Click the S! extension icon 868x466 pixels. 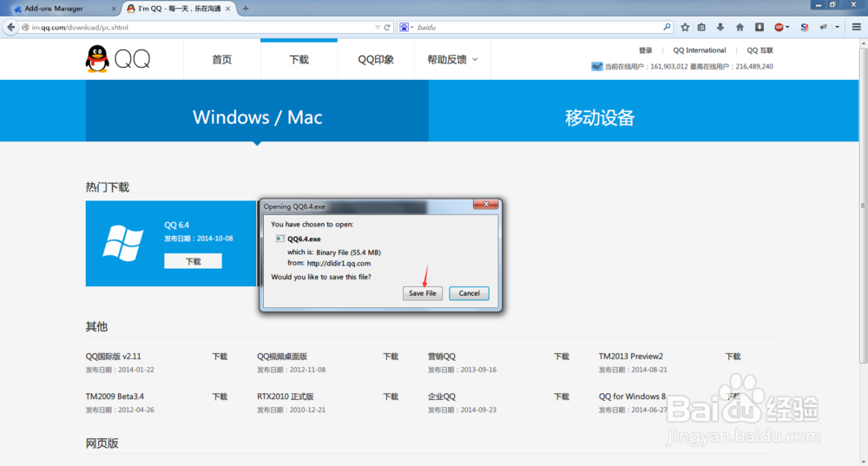805,27
